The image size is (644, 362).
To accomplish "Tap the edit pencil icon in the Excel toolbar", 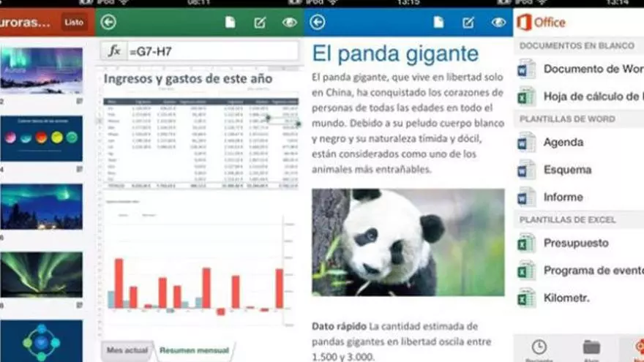I will click(260, 23).
